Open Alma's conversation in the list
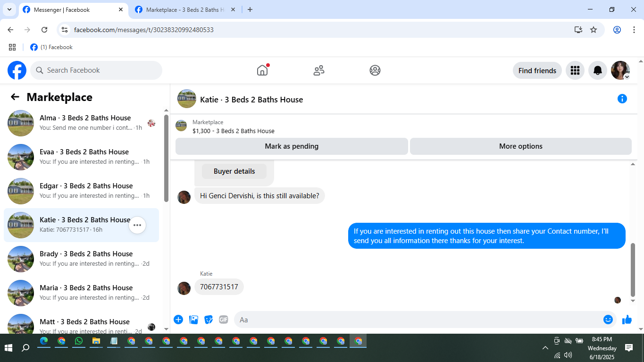 click(x=81, y=123)
